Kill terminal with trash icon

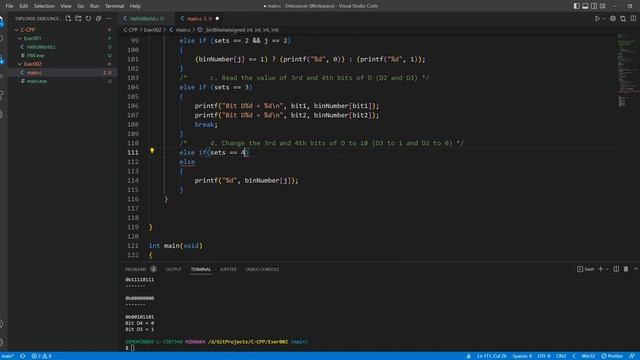pos(626,269)
